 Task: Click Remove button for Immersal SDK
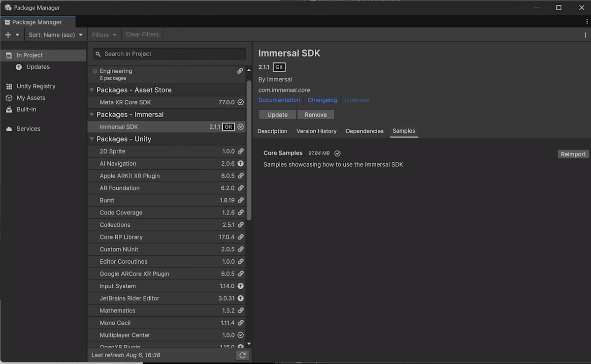pos(316,115)
